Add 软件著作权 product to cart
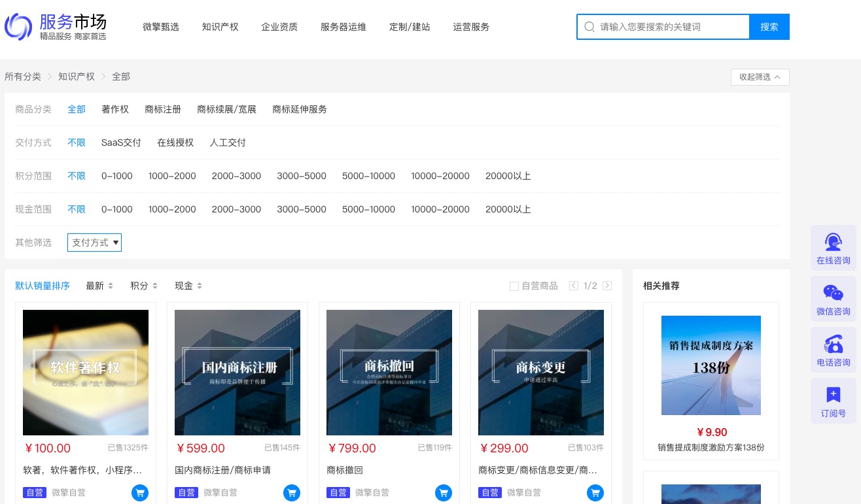 [140, 493]
